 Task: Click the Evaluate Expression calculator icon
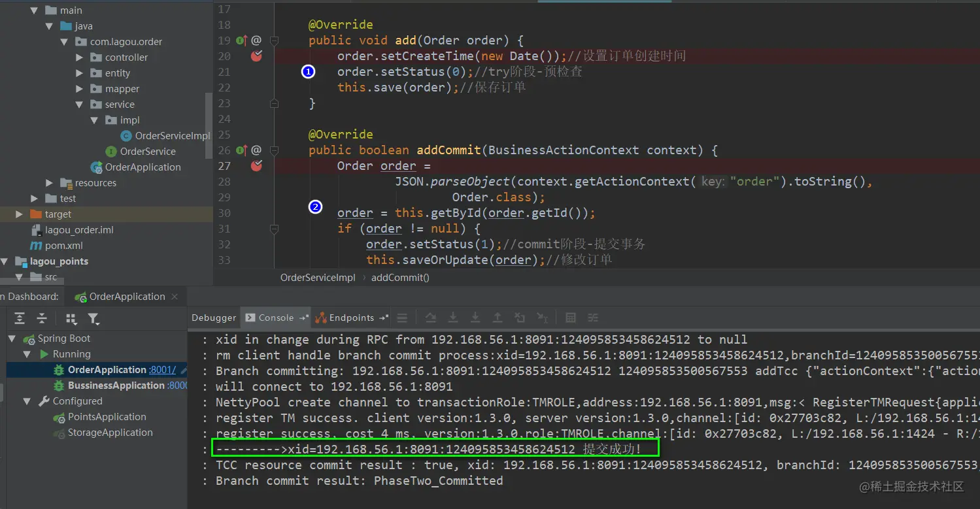(x=571, y=318)
